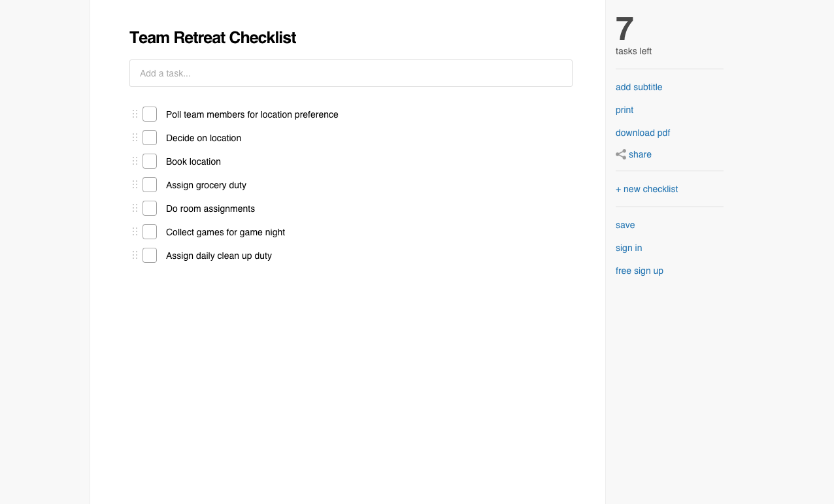
Task: Click download pdf link
Action: click(642, 133)
